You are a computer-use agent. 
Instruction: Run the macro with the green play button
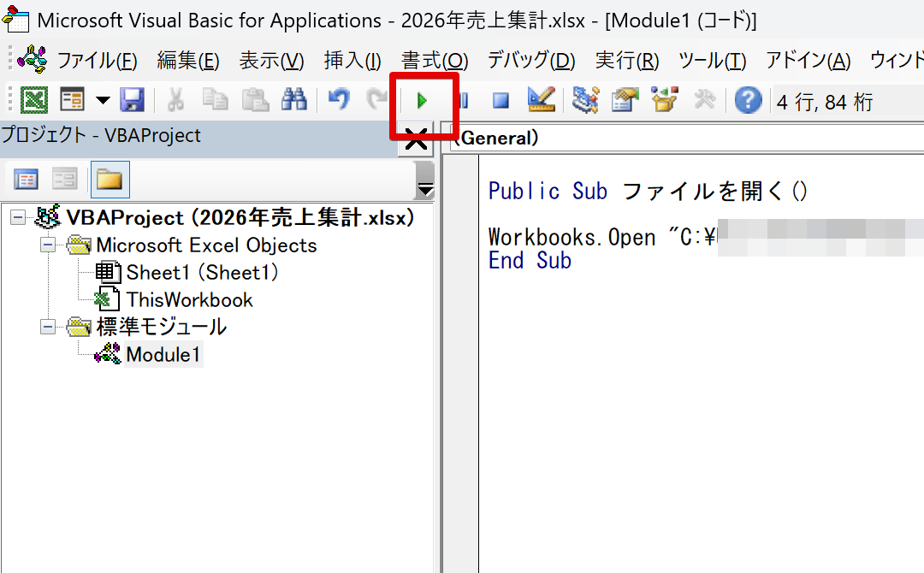tap(422, 101)
